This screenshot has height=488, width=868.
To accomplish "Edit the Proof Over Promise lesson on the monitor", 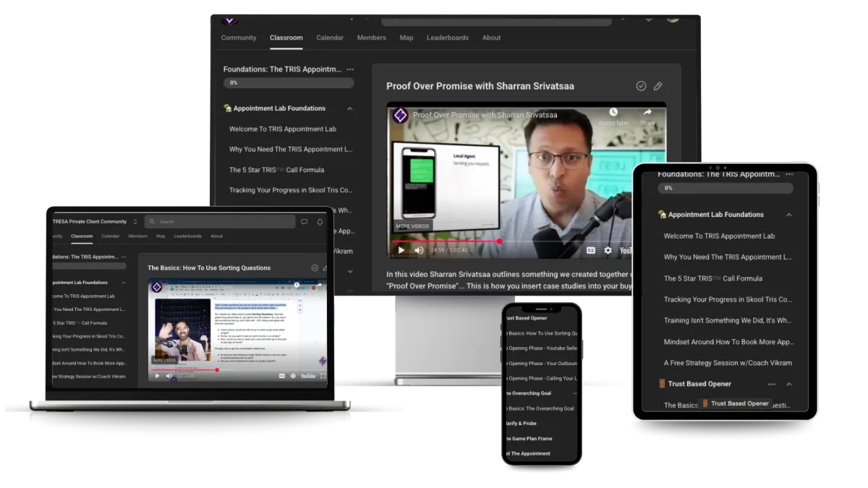I will pyautogui.click(x=658, y=86).
